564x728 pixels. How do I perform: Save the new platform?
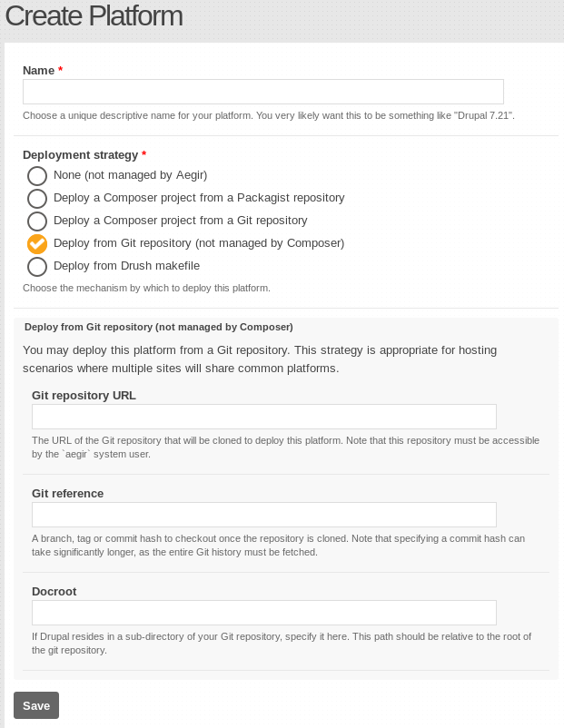(x=36, y=705)
